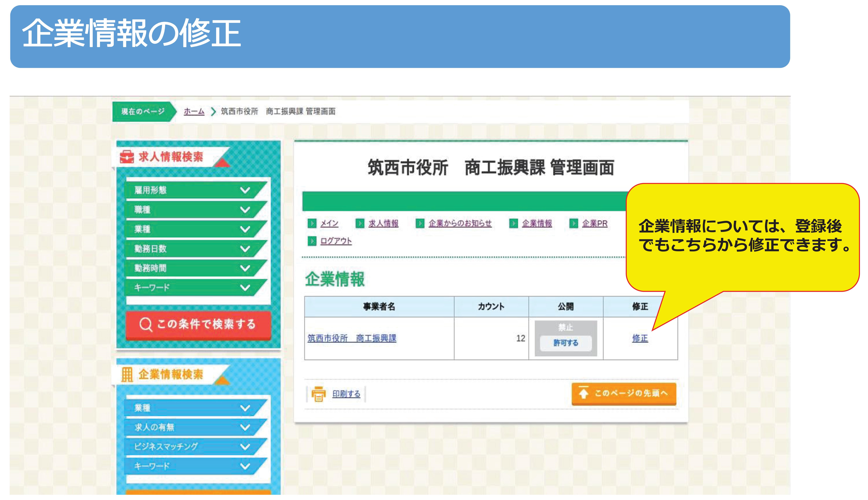This screenshot has height=500, width=868.
Task: Click the green arrow icon beside 企業からのお知らせ
Action: (420, 224)
